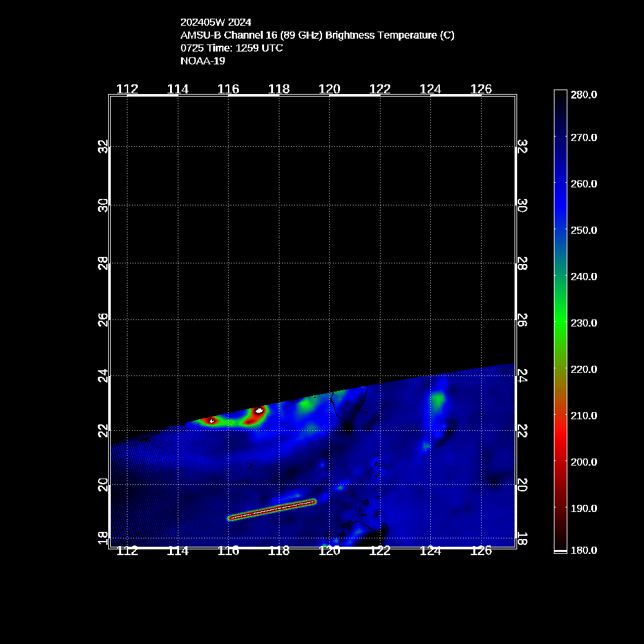Image resolution: width=644 pixels, height=644 pixels.
Task: Click the green patch near 124E, 23N
Action: tap(438, 401)
